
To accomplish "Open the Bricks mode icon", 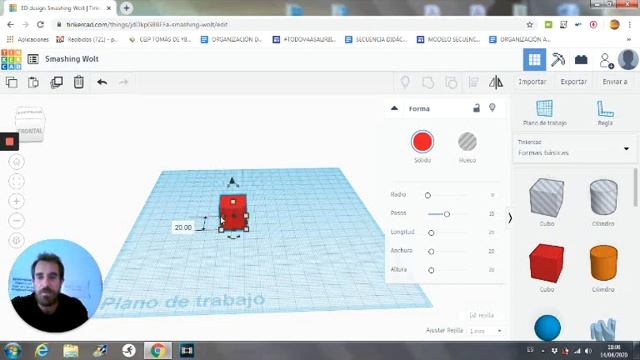I will click(581, 60).
